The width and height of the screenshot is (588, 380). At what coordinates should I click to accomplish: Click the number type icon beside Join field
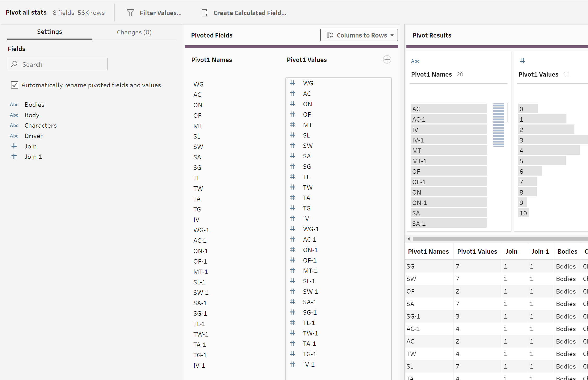click(14, 146)
